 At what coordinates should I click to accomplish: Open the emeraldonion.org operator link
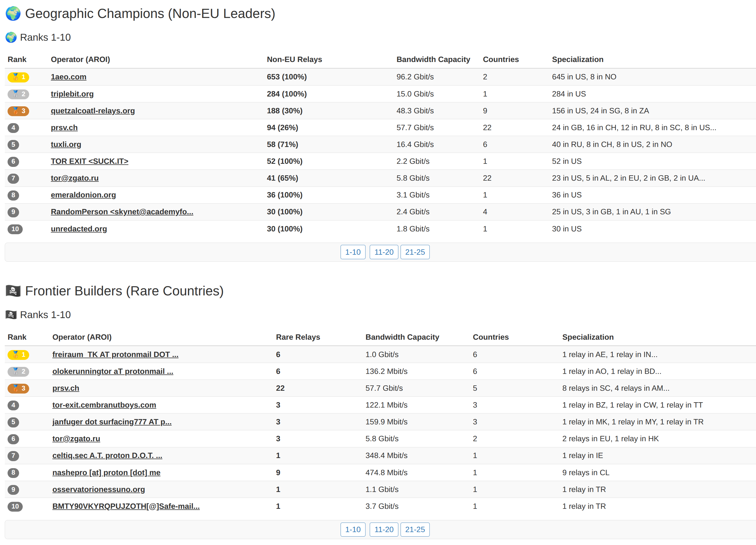[83, 195]
